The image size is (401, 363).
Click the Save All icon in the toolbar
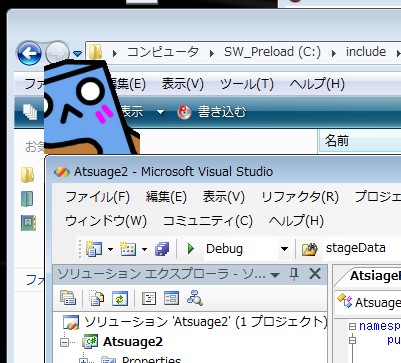[x=162, y=249]
